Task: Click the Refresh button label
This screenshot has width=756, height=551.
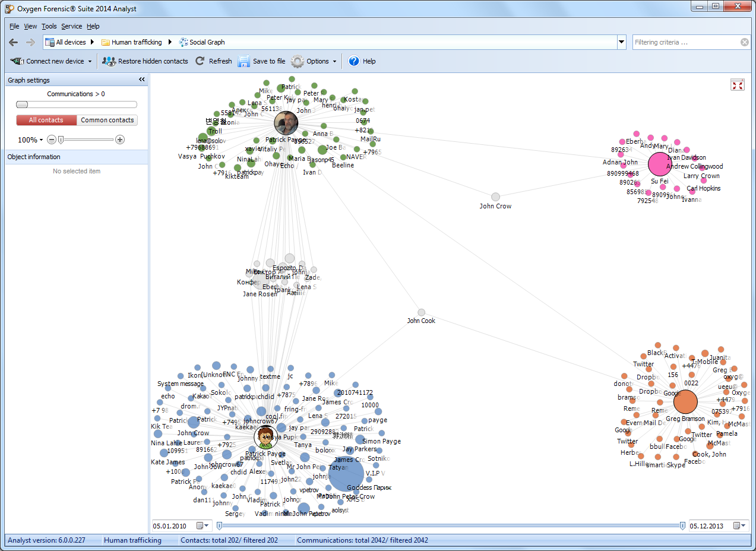Action: pyautogui.click(x=220, y=61)
